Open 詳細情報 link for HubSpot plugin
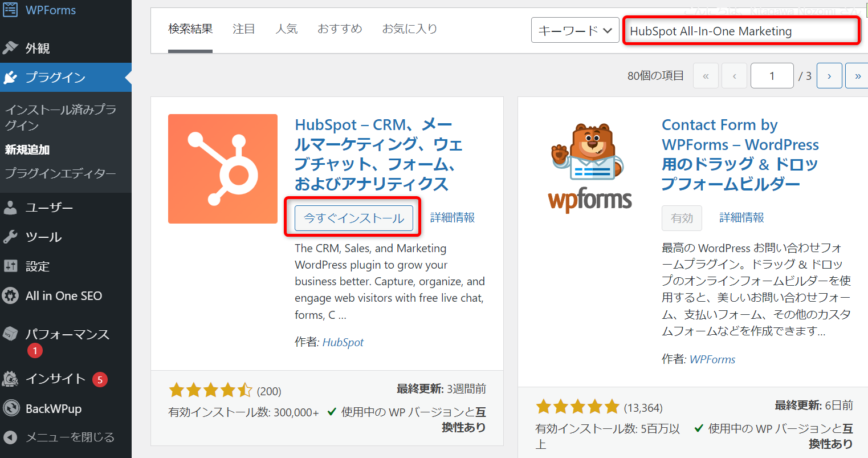The width and height of the screenshot is (868, 458). click(x=453, y=218)
